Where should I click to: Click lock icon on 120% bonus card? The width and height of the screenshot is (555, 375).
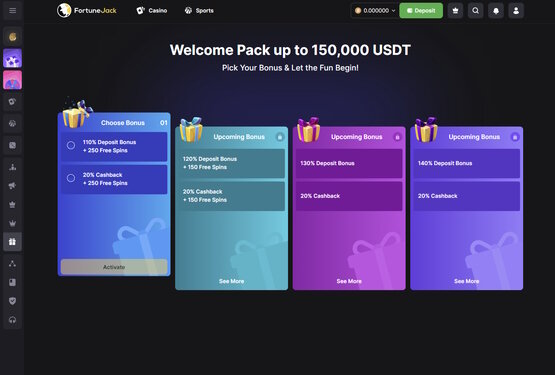click(x=280, y=137)
